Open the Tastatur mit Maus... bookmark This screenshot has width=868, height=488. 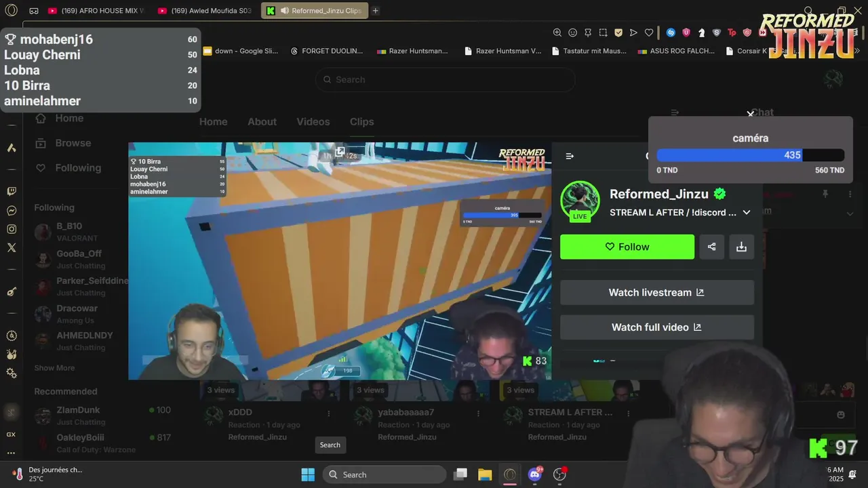[590, 51]
